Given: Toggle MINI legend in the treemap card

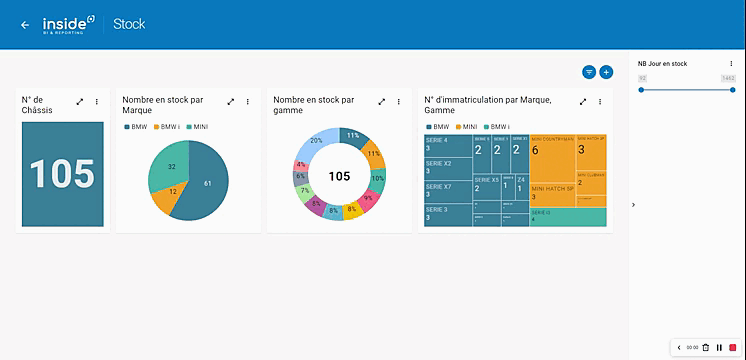Looking at the screenshot, I should point(467,127).
